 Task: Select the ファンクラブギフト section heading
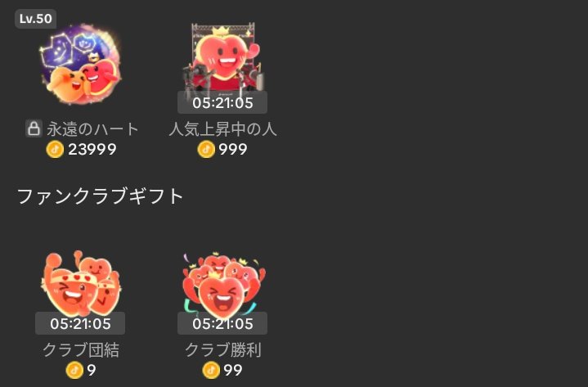coord(100,196)
